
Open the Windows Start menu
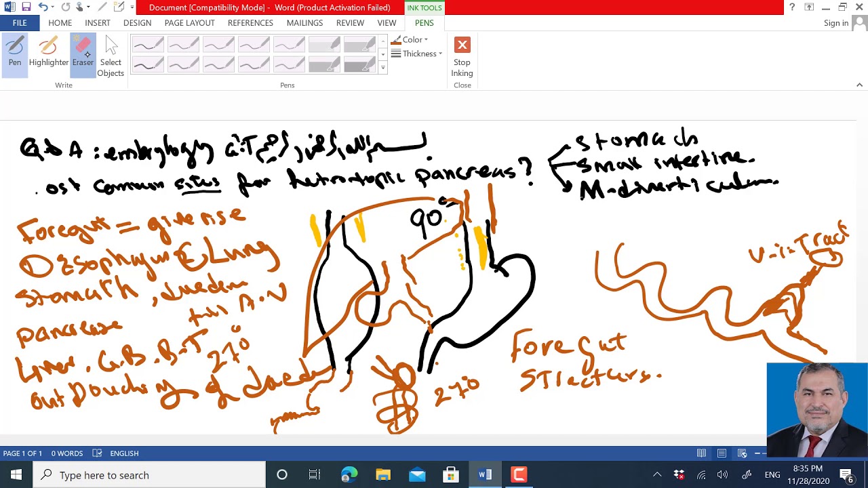[x=16, y=475]
